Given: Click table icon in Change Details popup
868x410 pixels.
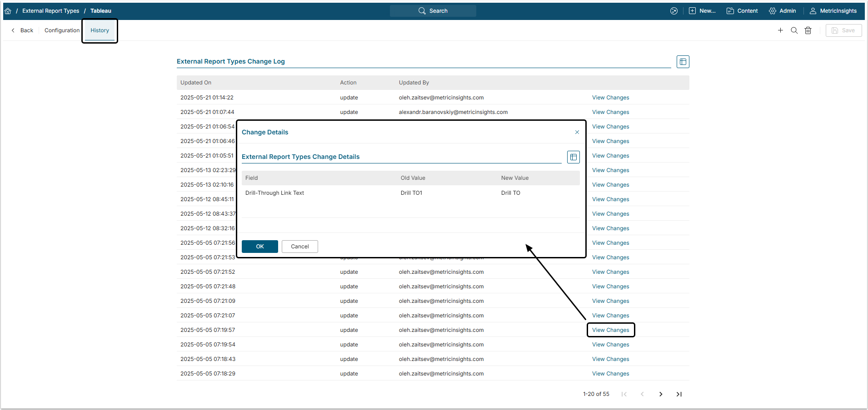Looking at the screenshot, I should [574, 157].
